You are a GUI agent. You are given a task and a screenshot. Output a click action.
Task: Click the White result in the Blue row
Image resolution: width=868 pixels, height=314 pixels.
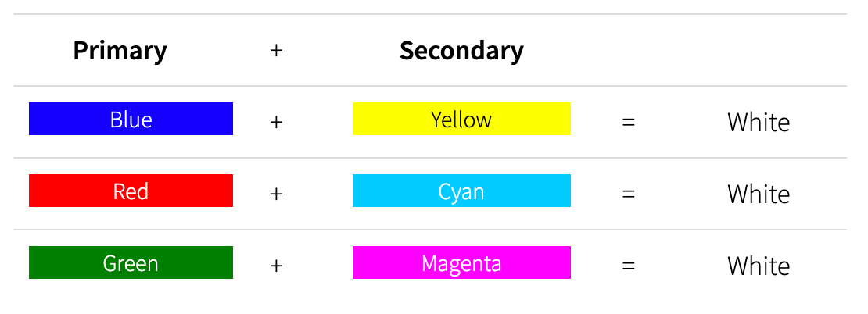(758, 123)
